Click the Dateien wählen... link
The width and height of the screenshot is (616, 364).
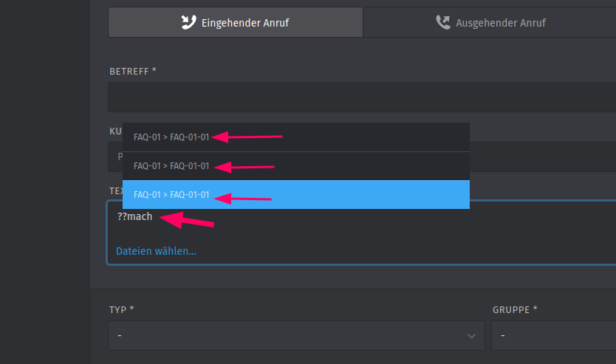click(x=156, y=251)
